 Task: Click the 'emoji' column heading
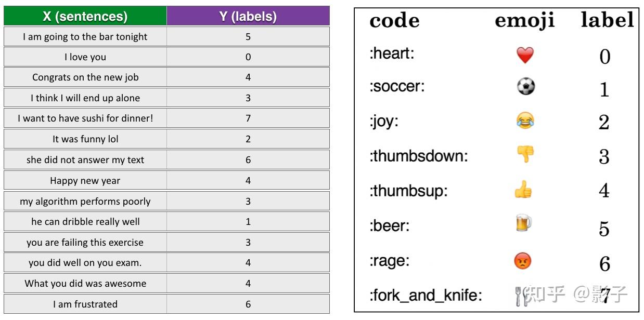pyautogui.click(x=524, y=21)
